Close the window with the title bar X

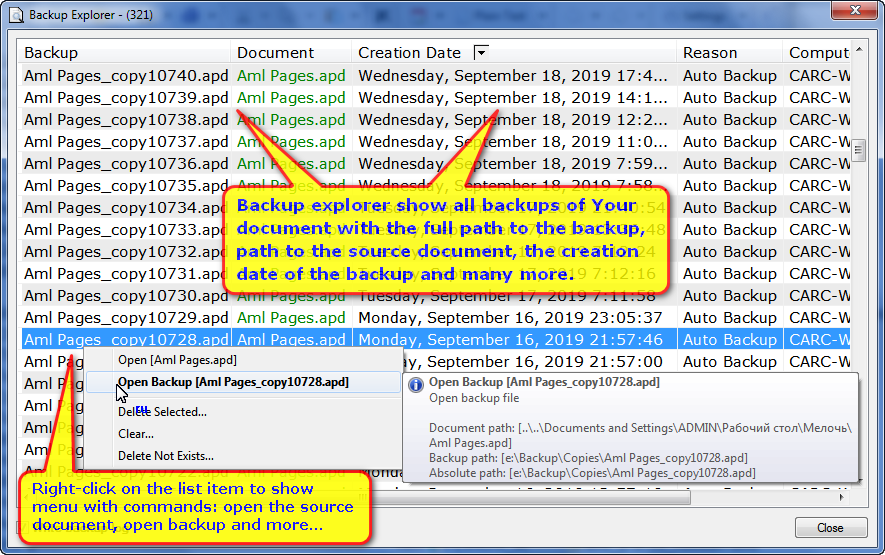pyautogui.click(x=855, y=10)
